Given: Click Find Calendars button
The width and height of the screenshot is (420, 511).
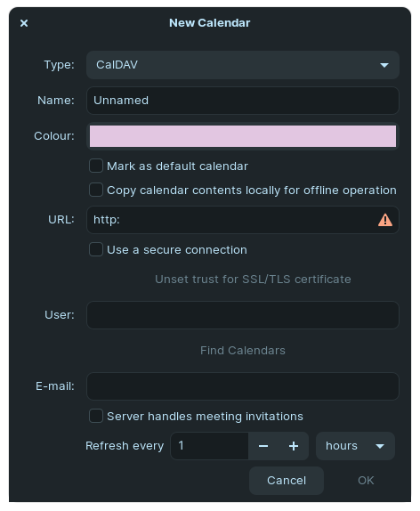Looking at the screenshot, I should coord(243,351).
